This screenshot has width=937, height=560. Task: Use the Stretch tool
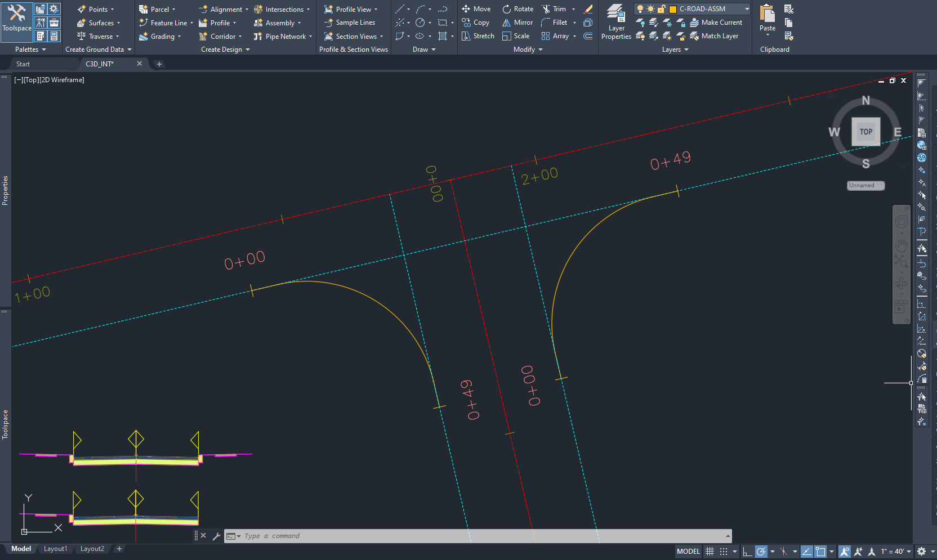[x=478, y=36]
